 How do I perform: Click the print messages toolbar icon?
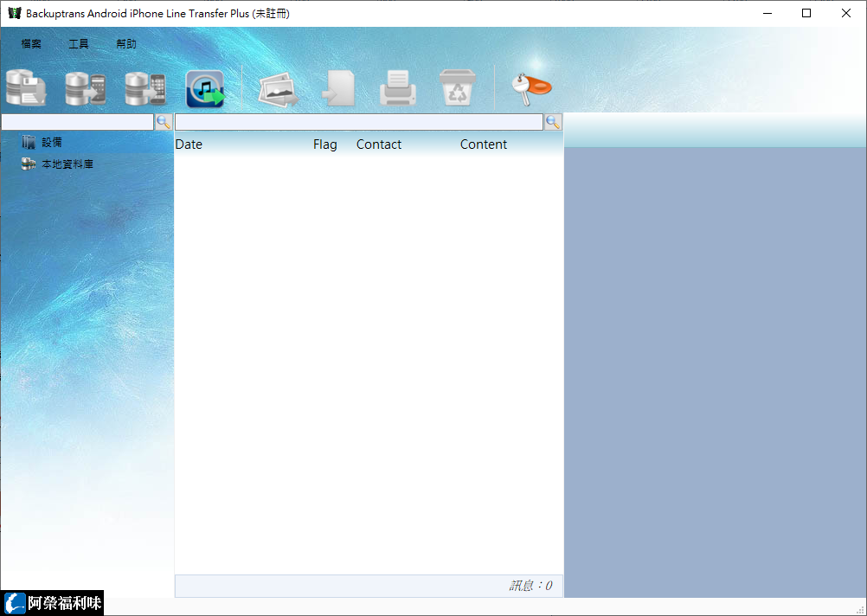[x=397, y=88]
